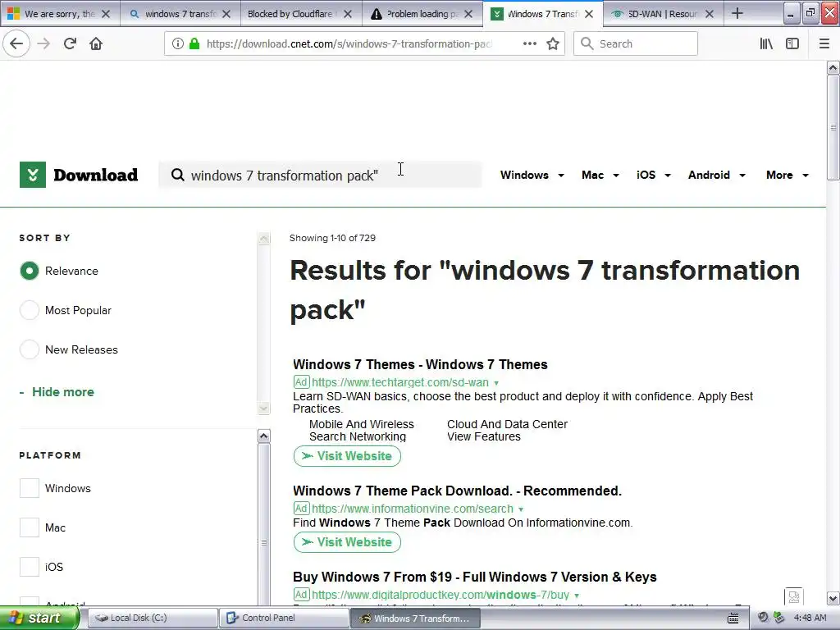
Task: Open 'Windows 7 Themes - Windows 7 Themes' link
Action: [420, 365]
